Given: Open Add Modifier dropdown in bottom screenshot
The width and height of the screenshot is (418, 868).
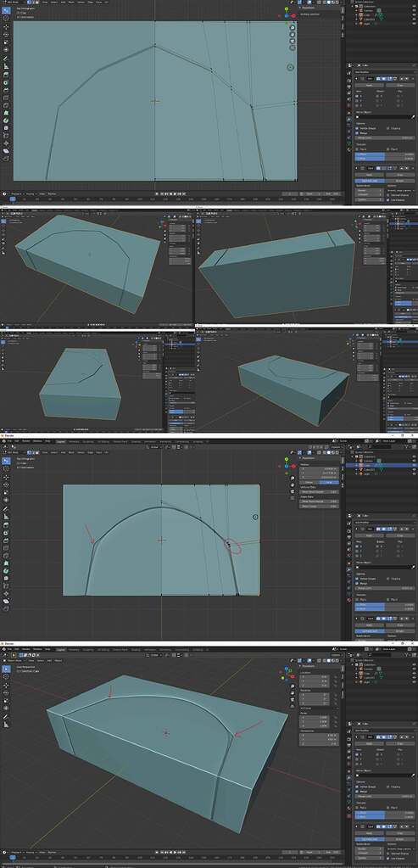Looking at the screenshot, I should pos(385,731).
